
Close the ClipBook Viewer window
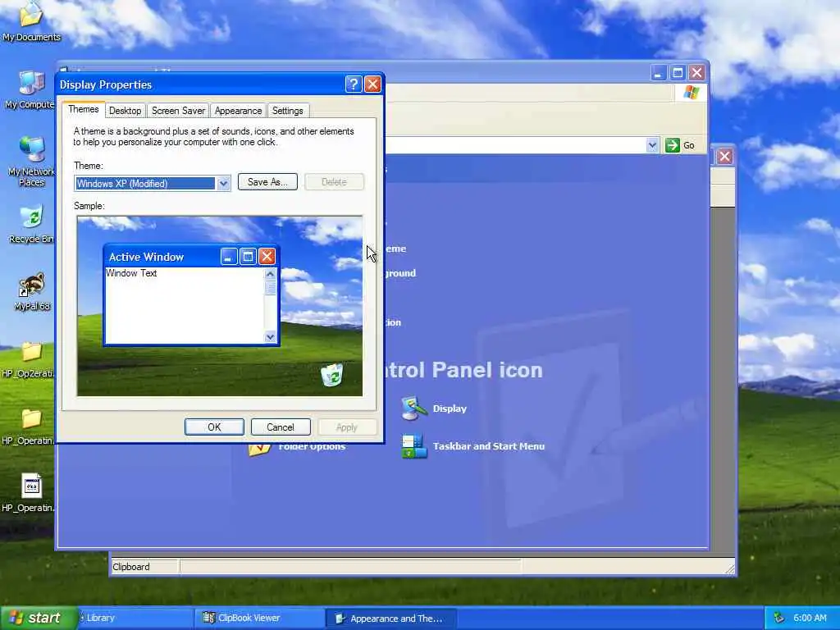tap(725, 157)
